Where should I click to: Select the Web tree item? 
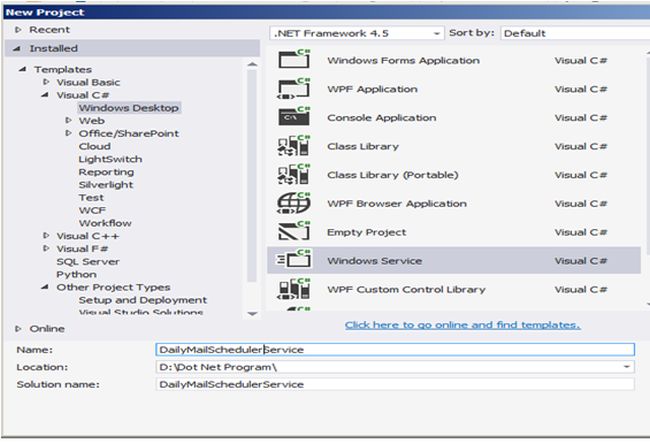click(92, 121)
